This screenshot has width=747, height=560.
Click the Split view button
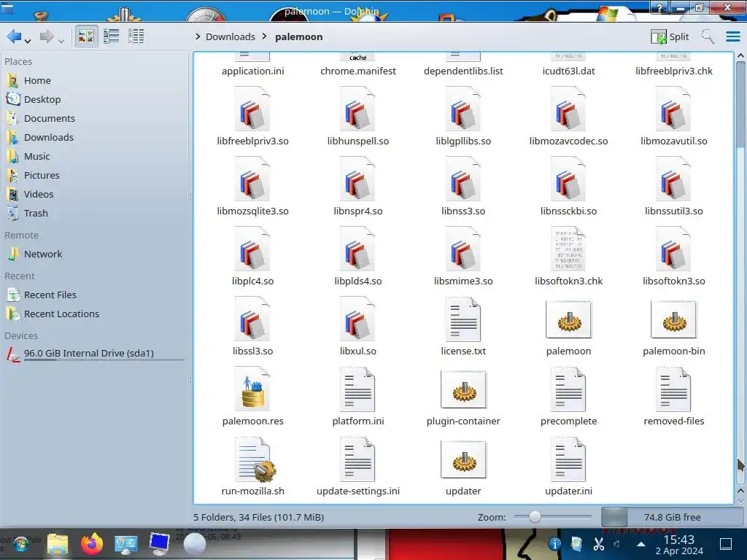[x=670, y=36]
